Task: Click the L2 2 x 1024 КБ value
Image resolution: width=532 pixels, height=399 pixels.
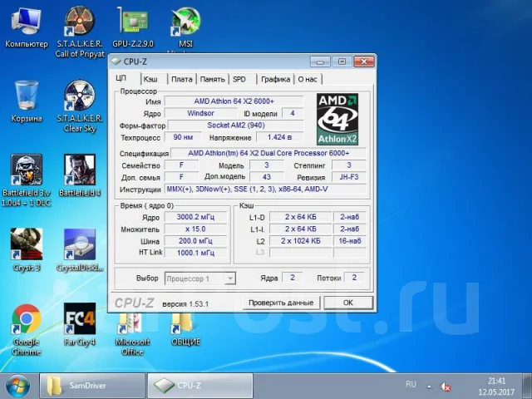Action: (301, 241)
